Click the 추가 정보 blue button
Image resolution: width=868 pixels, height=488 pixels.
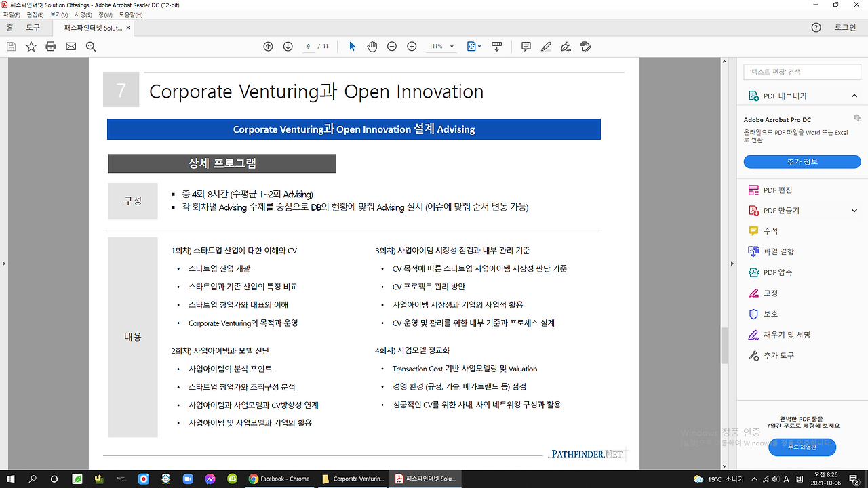[802, 162]
